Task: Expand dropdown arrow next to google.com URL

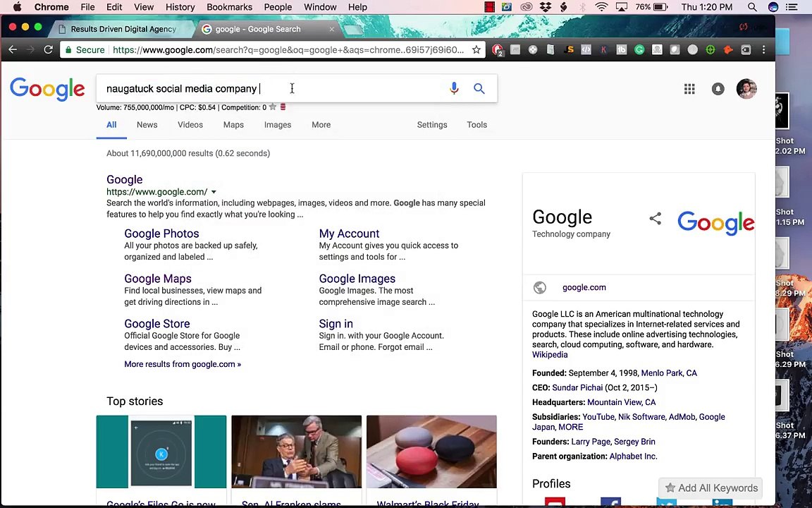Action: pyautogui.click(x=214, y=192)
